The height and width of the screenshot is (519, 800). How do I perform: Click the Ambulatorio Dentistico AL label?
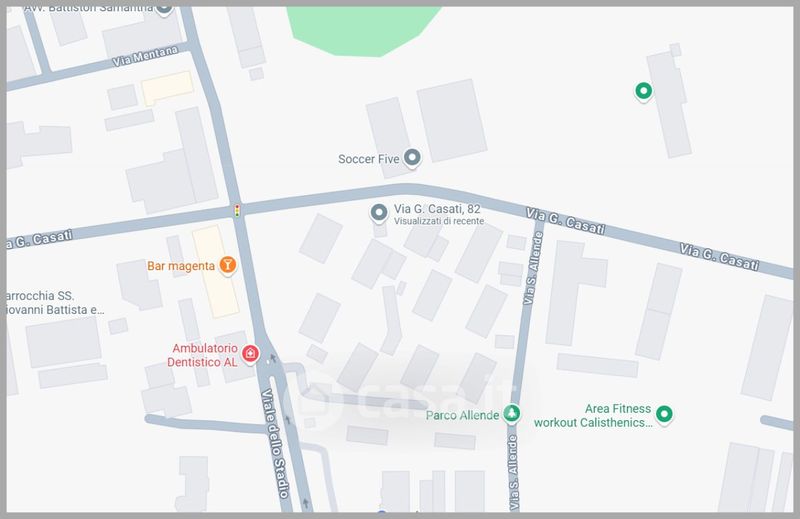click(203, 355)
